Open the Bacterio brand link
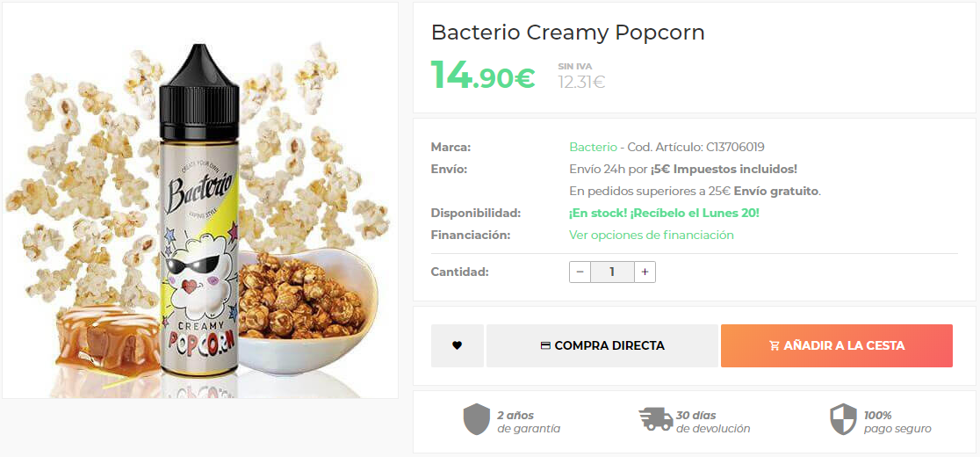This screenshot has width=980, height=457. pyautogui.click(x=593, y=147)
